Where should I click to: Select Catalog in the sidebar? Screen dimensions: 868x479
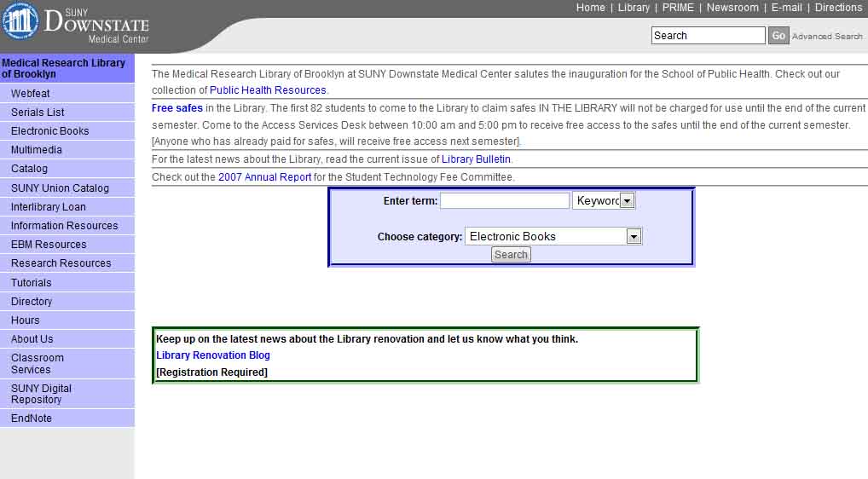[67, 169]
